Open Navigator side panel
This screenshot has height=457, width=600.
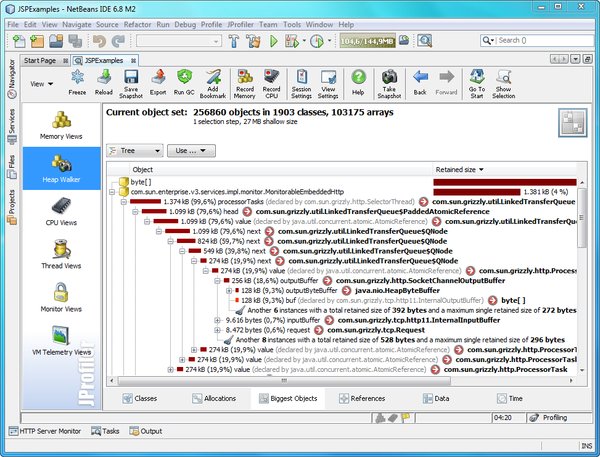pyautogui.click(x=12, y=78)
